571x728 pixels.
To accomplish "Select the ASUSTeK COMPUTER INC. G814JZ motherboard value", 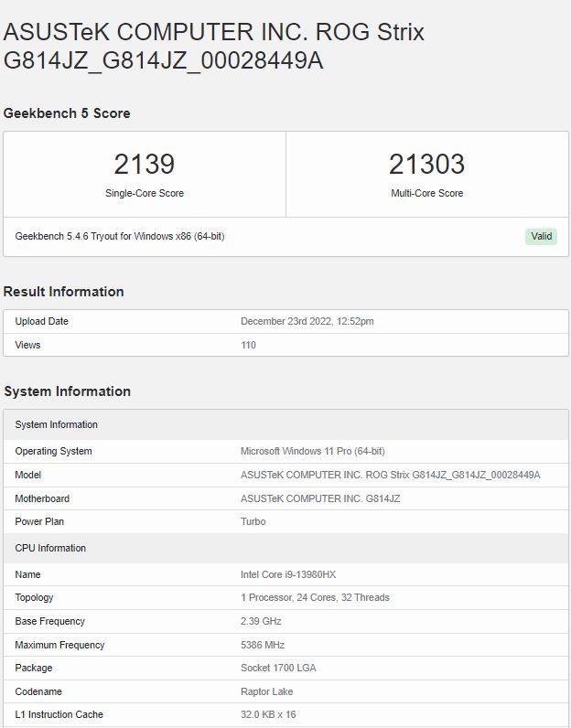I will tap(320, 498).
